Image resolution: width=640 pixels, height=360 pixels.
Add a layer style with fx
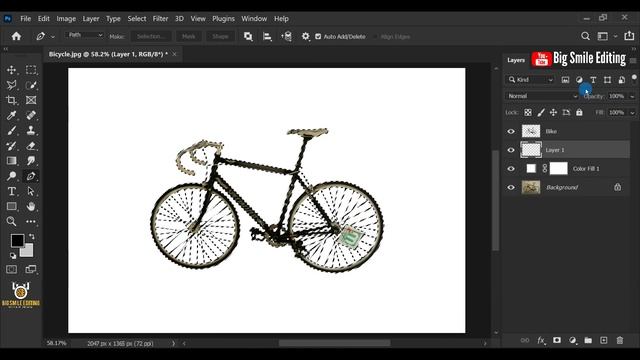click(x=541, y=340)
